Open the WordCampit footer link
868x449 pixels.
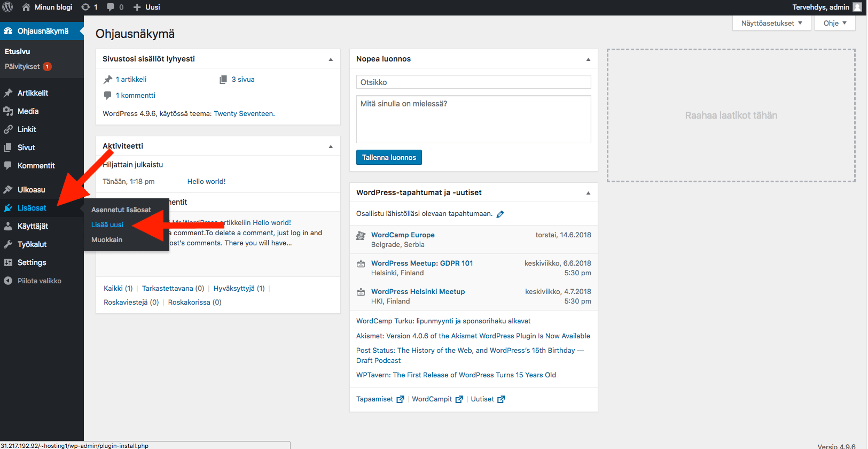pos(432,399)
